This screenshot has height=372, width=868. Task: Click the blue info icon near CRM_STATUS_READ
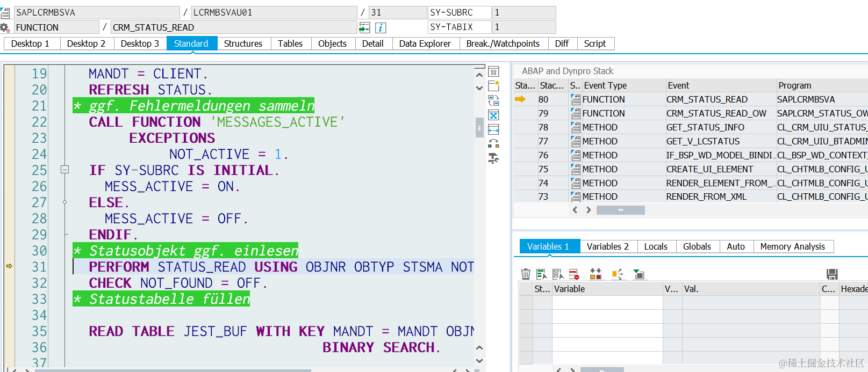[x=381, y=27]
